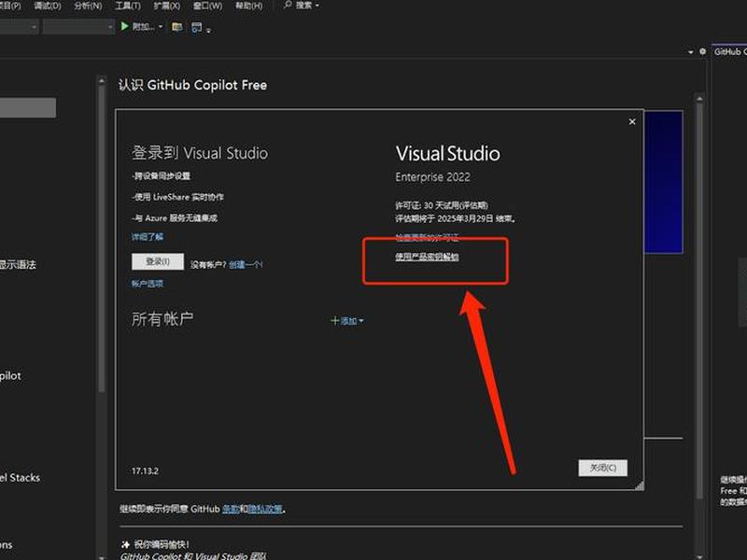747x560 pixels.
Task: Click the window-layout icon after the folder icon
Action: coord(196,27)
